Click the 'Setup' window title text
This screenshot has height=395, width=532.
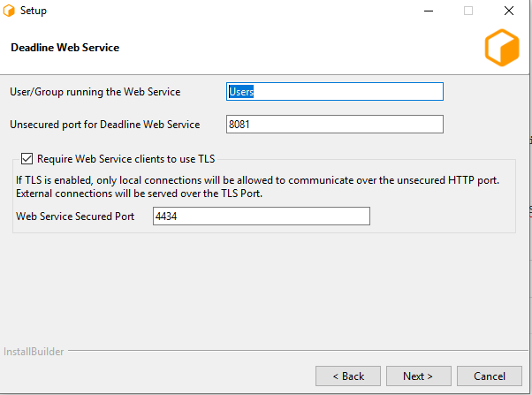coord(34,11)
